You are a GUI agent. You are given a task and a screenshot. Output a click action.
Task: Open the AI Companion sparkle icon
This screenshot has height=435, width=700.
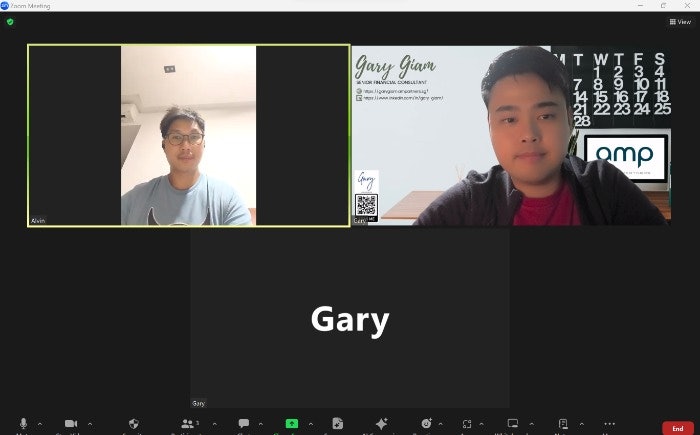[x=381, y=424]
